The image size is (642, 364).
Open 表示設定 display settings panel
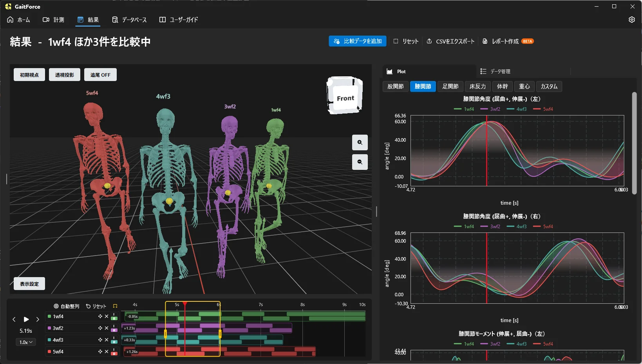tap(29, 284)
